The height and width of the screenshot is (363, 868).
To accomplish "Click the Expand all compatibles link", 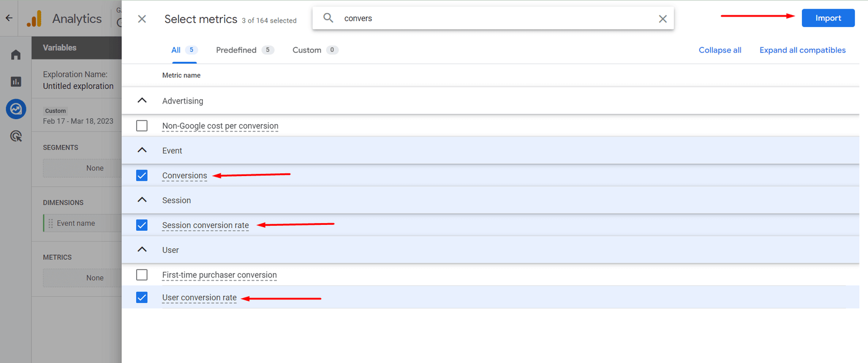I will (802, 50).
